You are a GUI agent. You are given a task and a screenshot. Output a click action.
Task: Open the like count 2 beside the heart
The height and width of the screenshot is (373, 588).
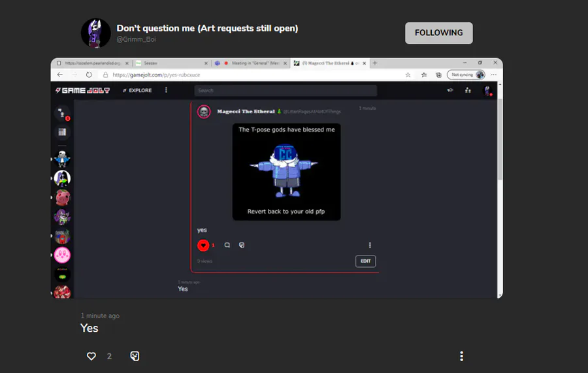[109, 356]
